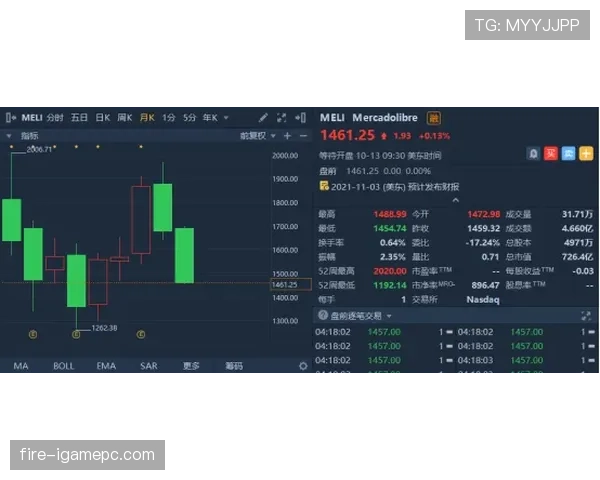This screenshot has height=480, width=600.
Task: Collapse the 指标 indicator section triangle
Action: click(x=9, y=136)
